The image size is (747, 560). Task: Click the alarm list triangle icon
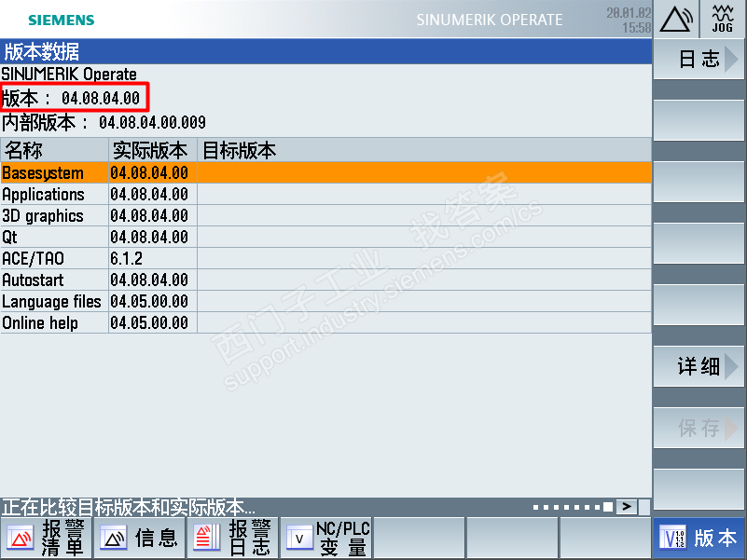(x=20, y=538)
